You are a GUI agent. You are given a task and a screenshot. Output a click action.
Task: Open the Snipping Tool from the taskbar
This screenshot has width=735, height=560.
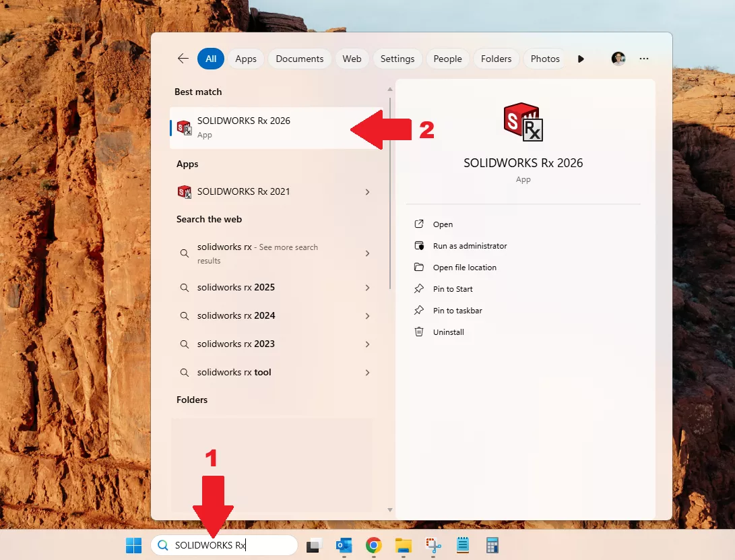coord(433,545)
